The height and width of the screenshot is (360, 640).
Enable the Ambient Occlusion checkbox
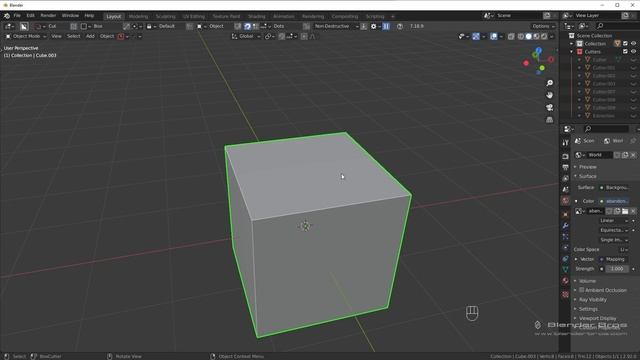582,290
